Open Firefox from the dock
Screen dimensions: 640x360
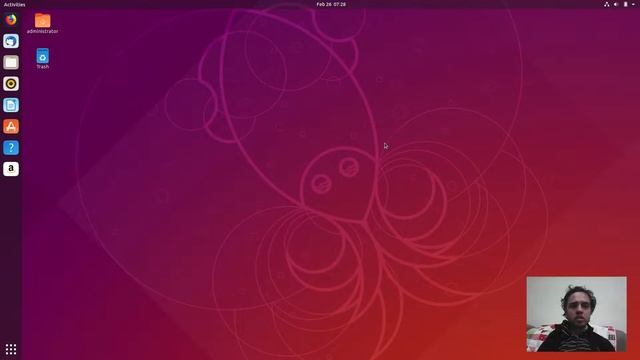11,20
